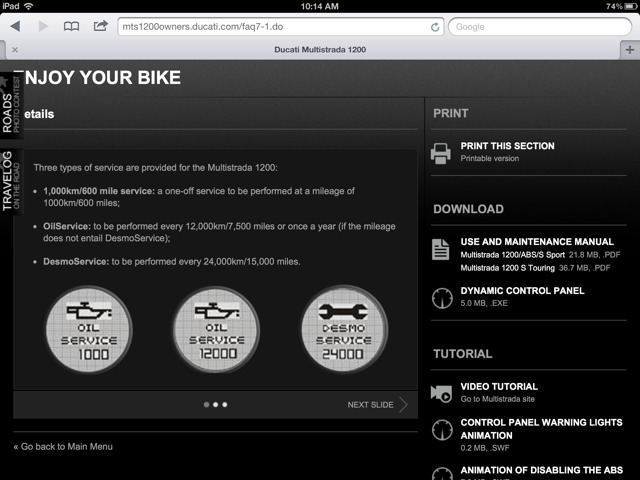The height and width of the screenshot is (480, 640).
Task: Click the printer icon for Print This Section
Action: (x=441, y=153)
